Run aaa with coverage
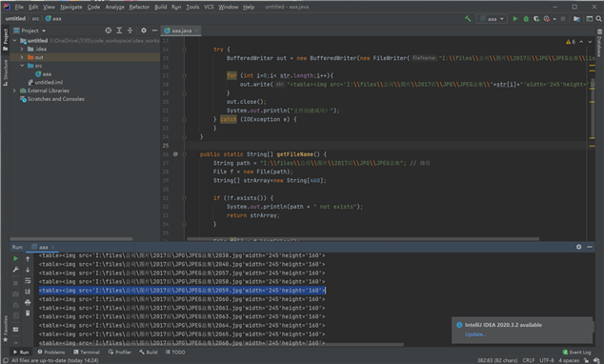The width and height of the screenshot is (604, 364). 536,18
